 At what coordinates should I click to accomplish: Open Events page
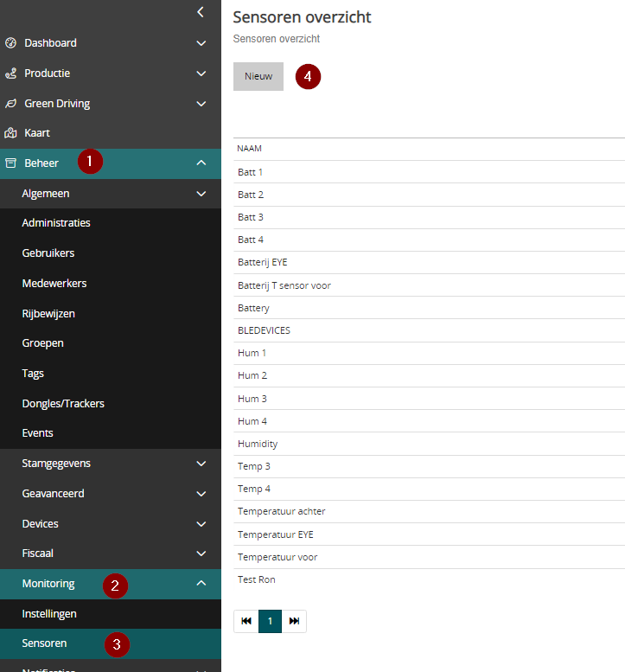point(111,433)
